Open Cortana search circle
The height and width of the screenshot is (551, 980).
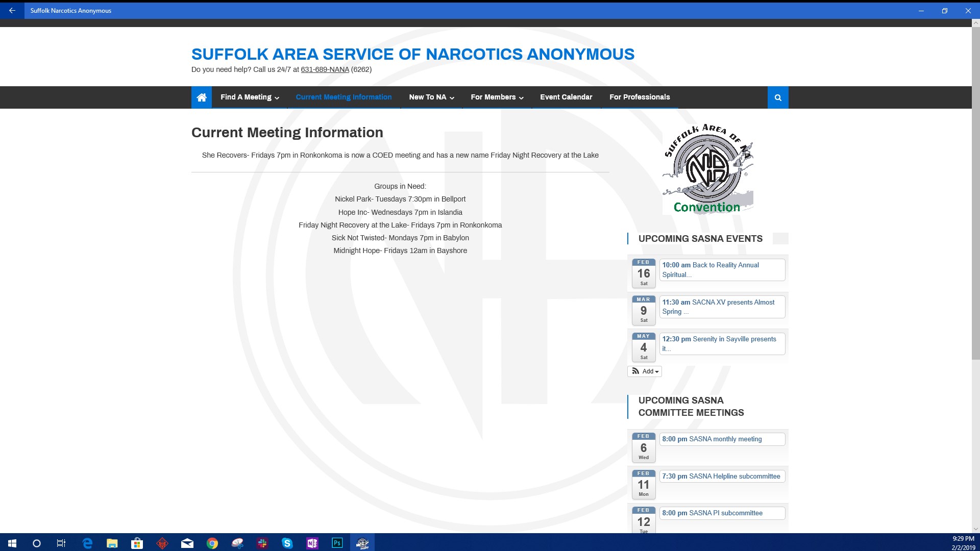pyautogui.click(x=37, y=543)
